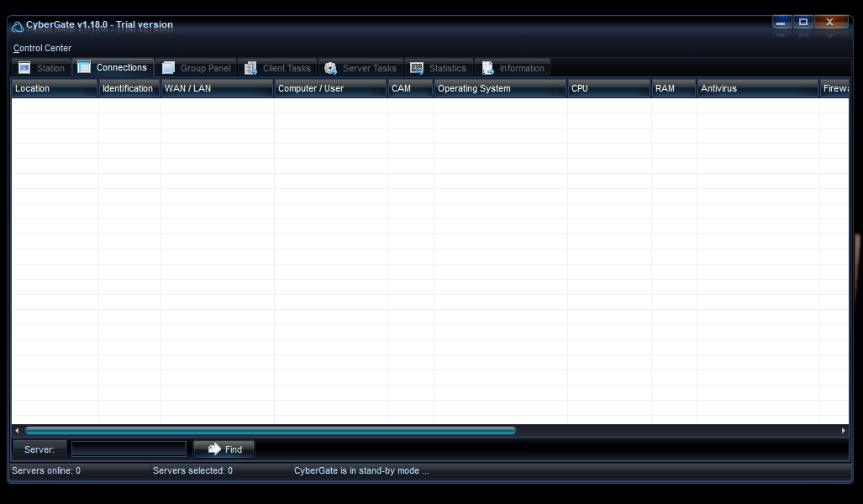Sort by the WAN / LAN column

218,88
